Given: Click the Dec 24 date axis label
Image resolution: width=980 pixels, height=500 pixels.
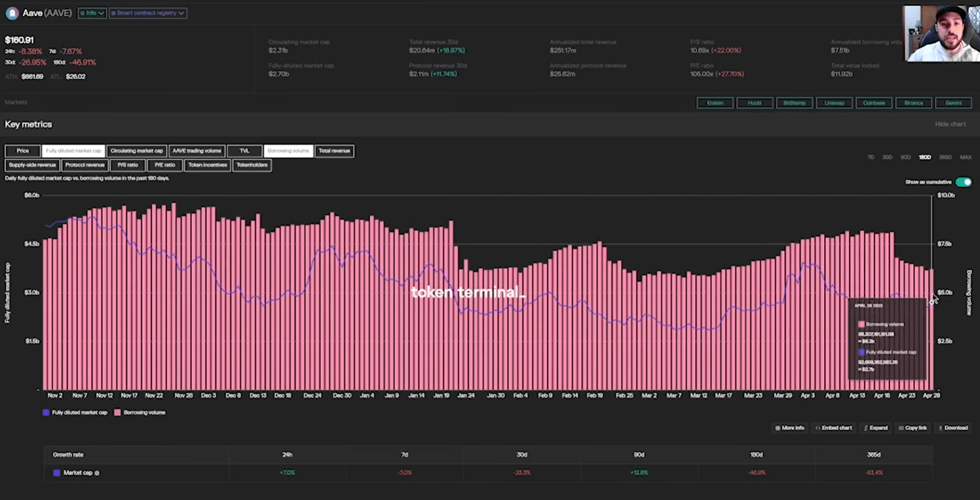Looking at the screenshot, I should [313, 396].
